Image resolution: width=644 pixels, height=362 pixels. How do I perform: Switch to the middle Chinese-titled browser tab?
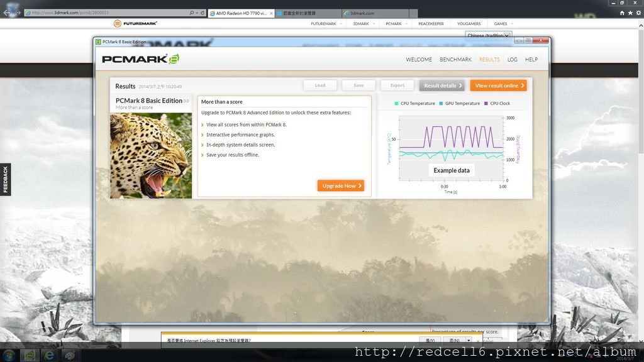pos(308,13)
